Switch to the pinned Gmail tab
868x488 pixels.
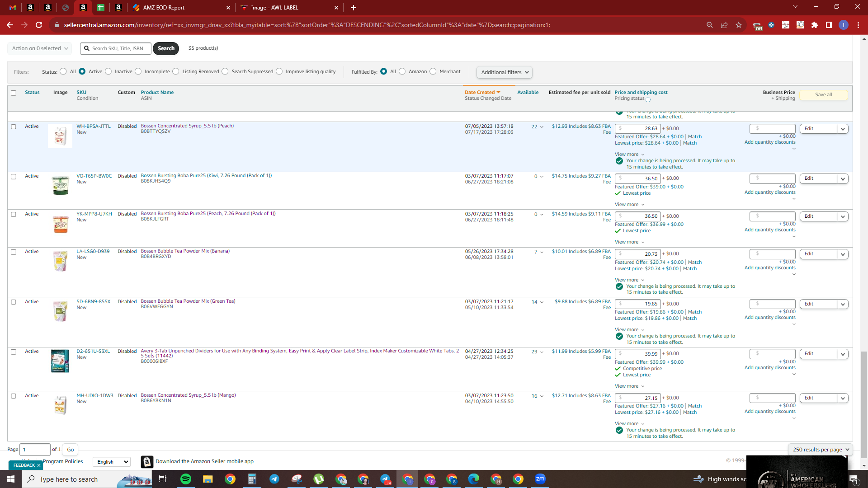point(13,8)
